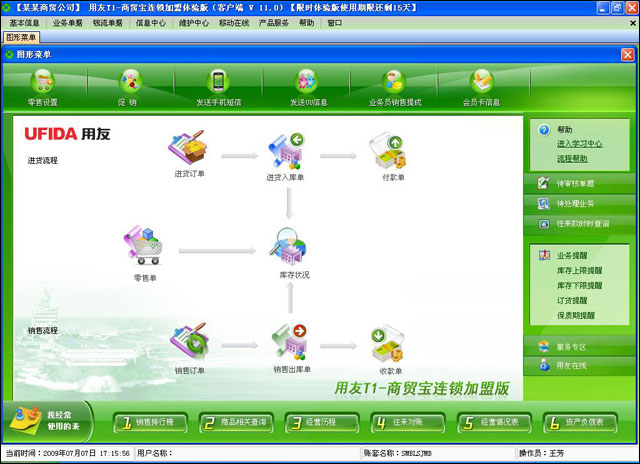Follow the 流程帮助 link
The width and height of the screenshot is (640, 464).
(572, 159)
